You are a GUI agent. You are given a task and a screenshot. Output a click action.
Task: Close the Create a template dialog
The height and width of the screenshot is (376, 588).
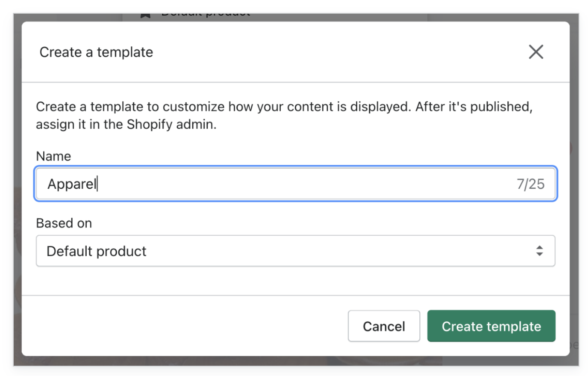(x=536, y=52)
